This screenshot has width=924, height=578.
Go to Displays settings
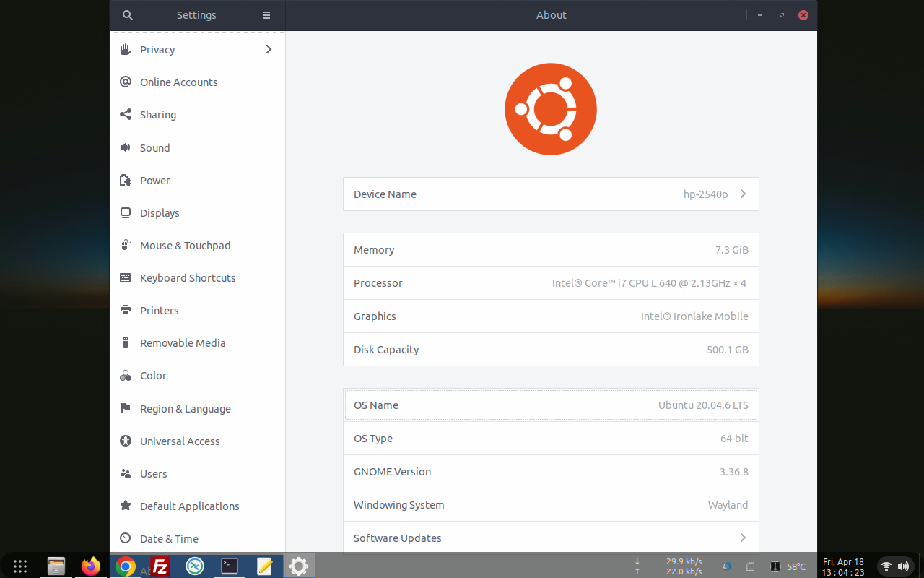click(x=197, y=212)
